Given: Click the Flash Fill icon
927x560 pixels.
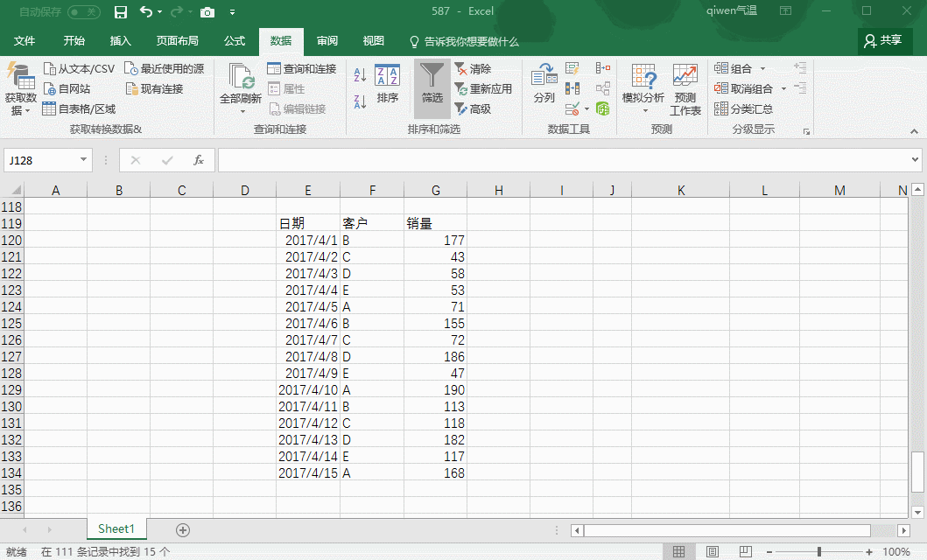Looking at the screenshot, I should point(572,68).
